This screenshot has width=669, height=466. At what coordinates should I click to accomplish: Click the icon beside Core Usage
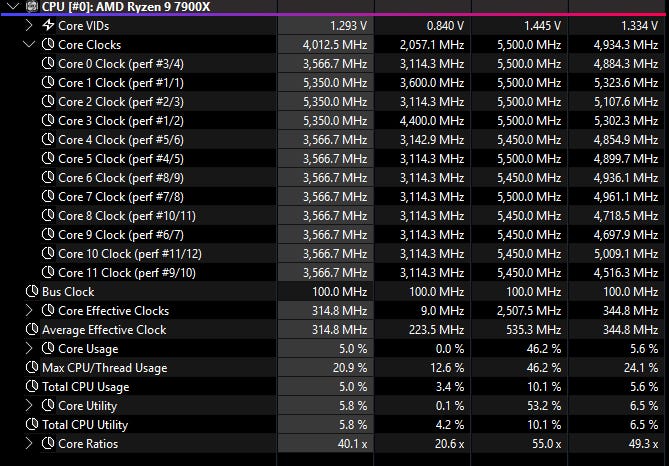pyautogui.click(x=48, y=348)
